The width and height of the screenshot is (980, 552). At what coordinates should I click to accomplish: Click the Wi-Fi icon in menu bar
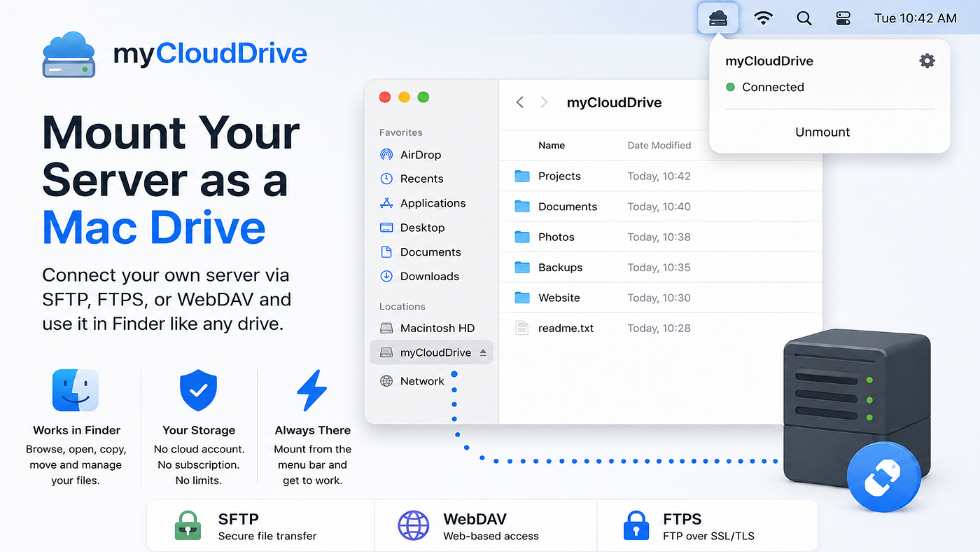[x=763, y=19]
